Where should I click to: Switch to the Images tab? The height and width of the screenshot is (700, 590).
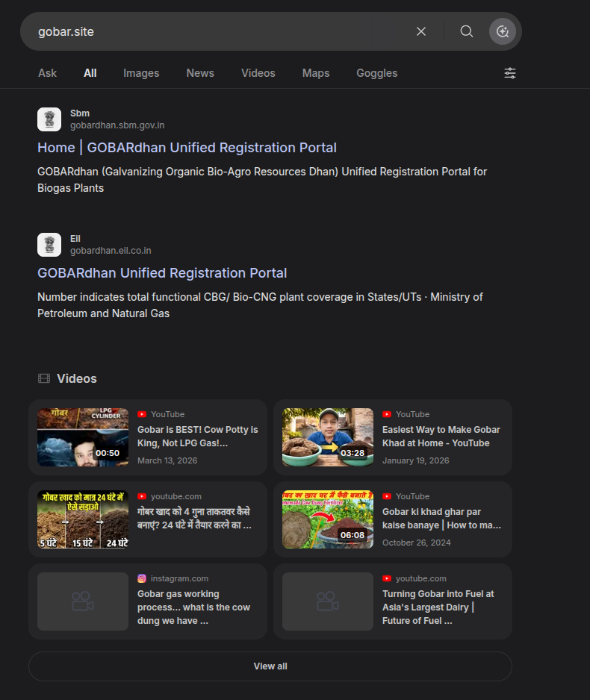(x=141, y=73)
